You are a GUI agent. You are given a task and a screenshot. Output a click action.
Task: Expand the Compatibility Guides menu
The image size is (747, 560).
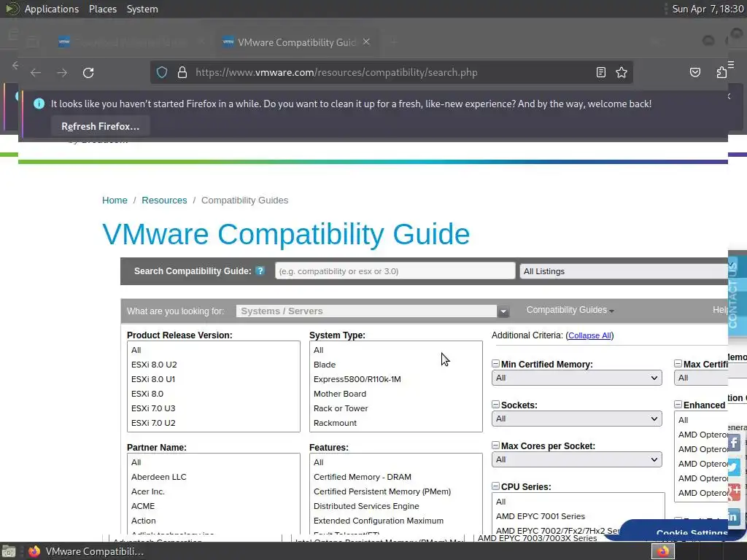[570, 310]
